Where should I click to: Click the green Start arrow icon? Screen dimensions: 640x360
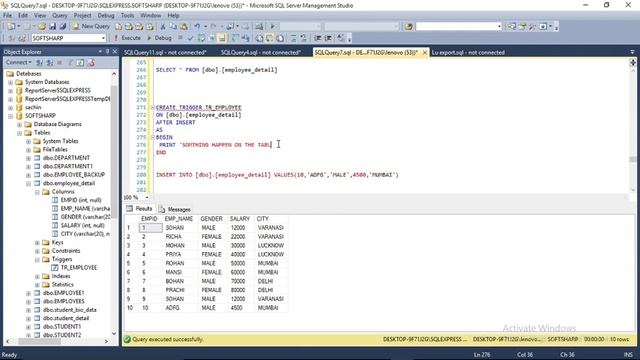272,27
